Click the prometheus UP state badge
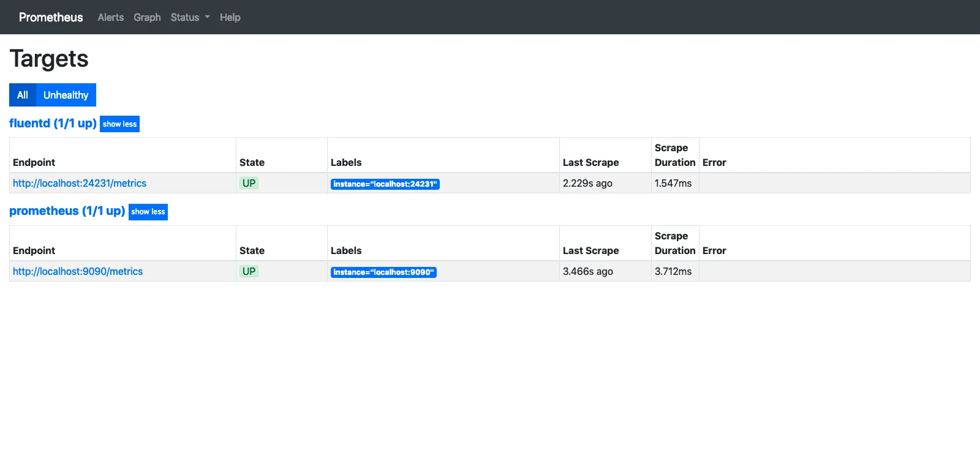The height and width of the screenshot is (453, 980). (x=249, y=271)
